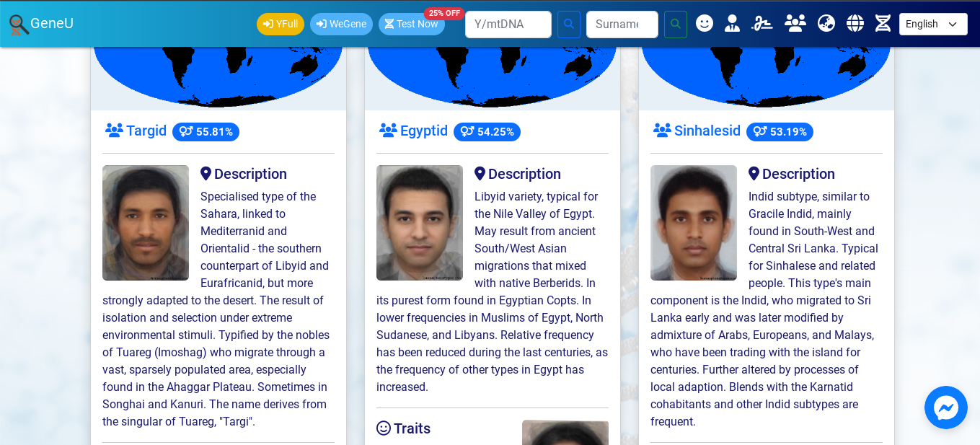Click the location pin in Targid card
The width and height of the screenshot is (980, 445).
(x=206, y=174)
